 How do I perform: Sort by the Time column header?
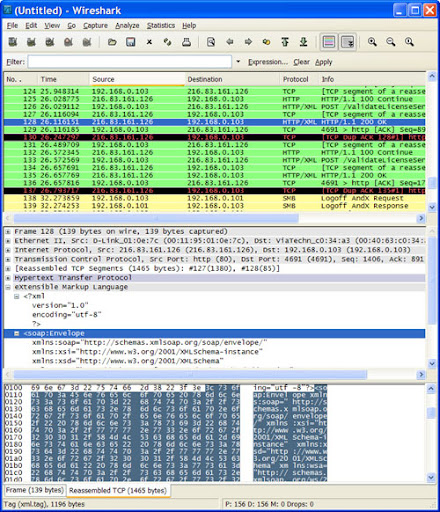click(63, 79)
